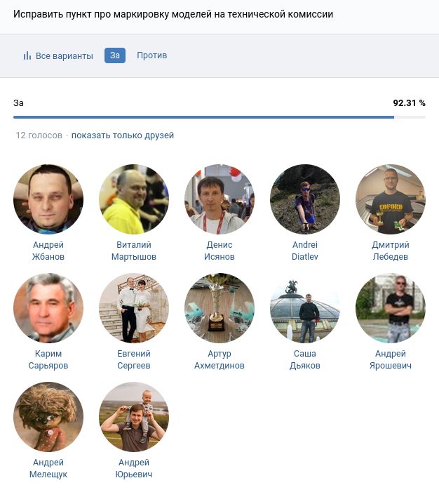
Task: Open Виталий Мартышов's profile photo
Action: (134, 199)
